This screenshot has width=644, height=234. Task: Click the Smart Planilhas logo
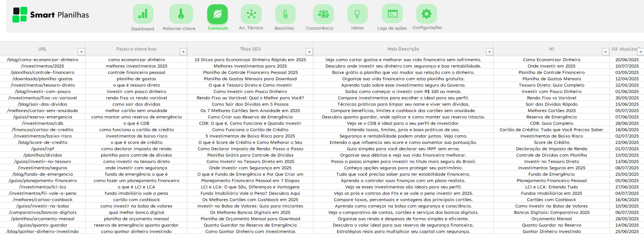(x=51, y=15)
